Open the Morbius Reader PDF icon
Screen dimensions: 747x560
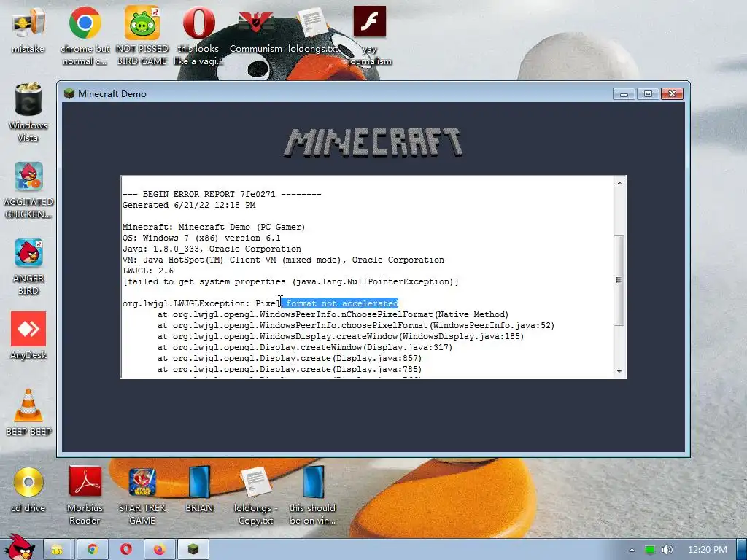click(85, 495)
